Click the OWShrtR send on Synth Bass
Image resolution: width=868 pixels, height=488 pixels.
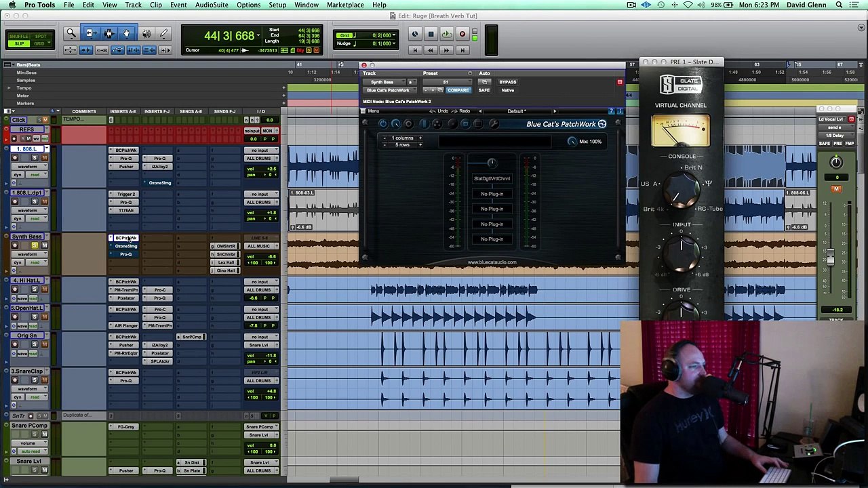pyautogui.click(x=226, y=246)
